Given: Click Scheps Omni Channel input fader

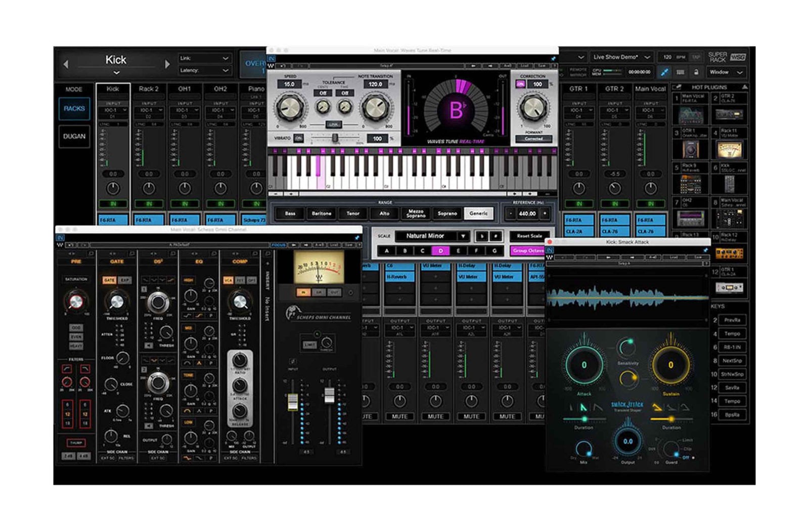Looking at the screenshot, I should (x=292, y=403).
